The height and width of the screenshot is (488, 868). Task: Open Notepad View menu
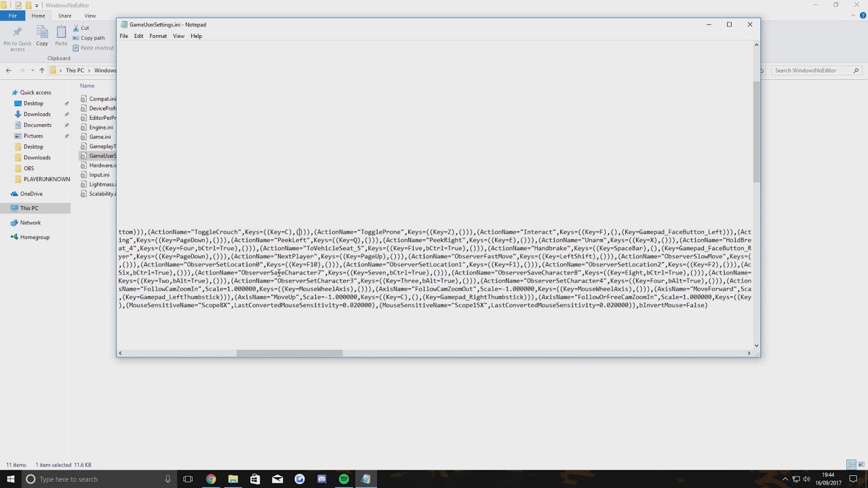tap(178, 37)
